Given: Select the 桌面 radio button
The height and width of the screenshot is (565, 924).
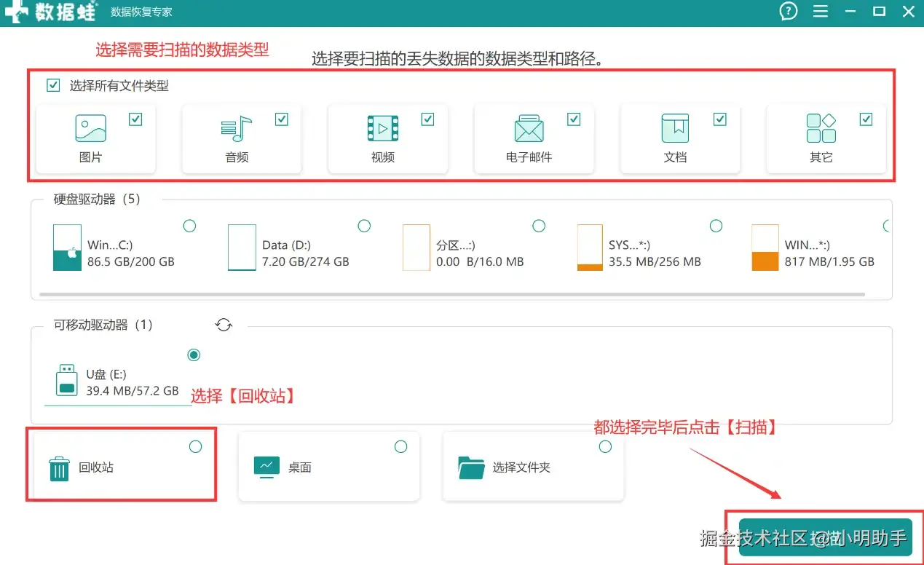Looking at the screenshot, I should 400,446.
